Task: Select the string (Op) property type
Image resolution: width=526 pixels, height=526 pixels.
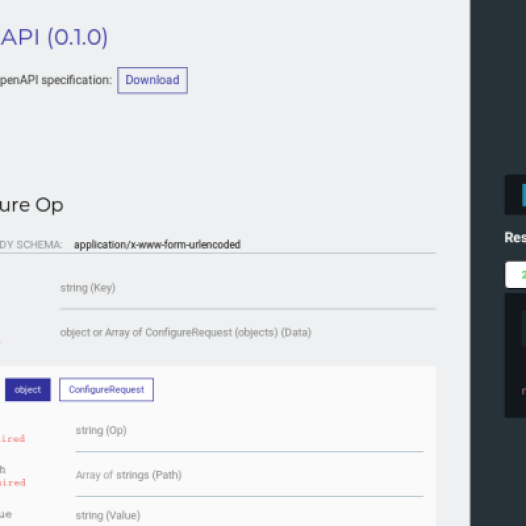Action: (x=101, y=430)
